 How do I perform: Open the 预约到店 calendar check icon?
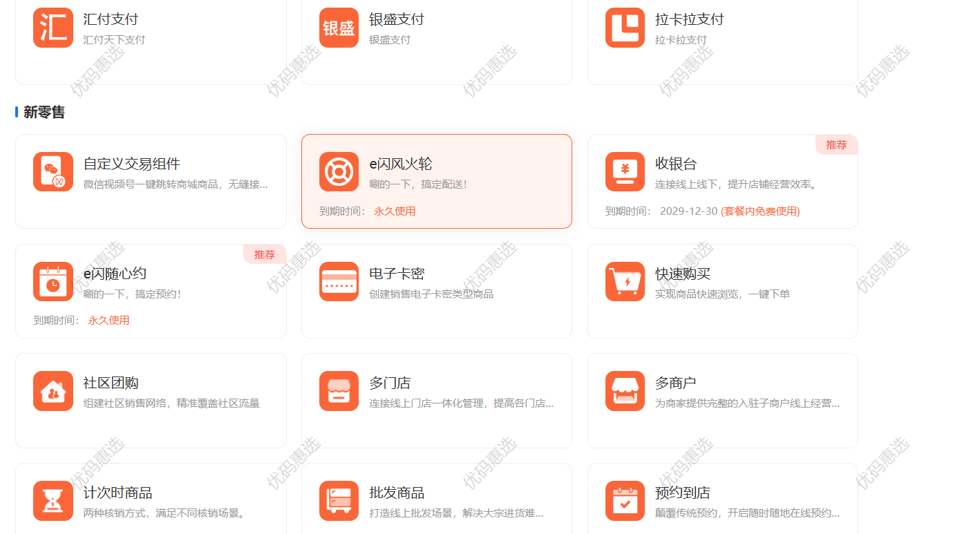pyautogui.click(x=625, y=501)
